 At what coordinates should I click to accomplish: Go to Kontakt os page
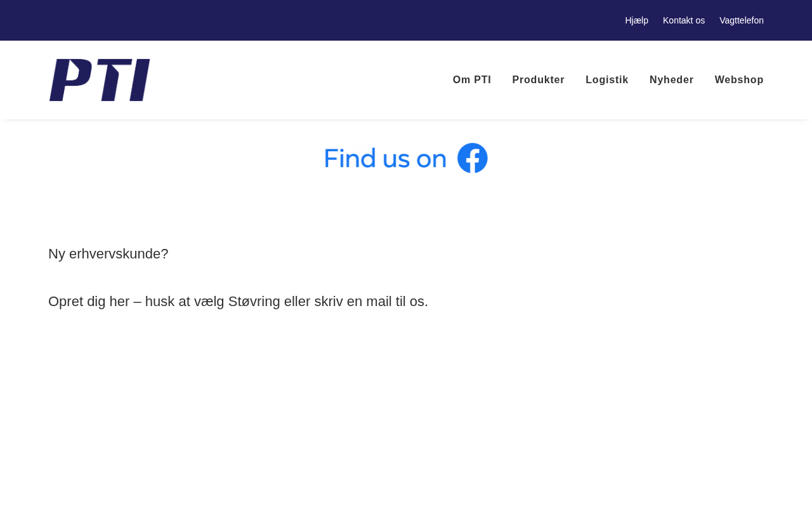(x=684, y=20)
